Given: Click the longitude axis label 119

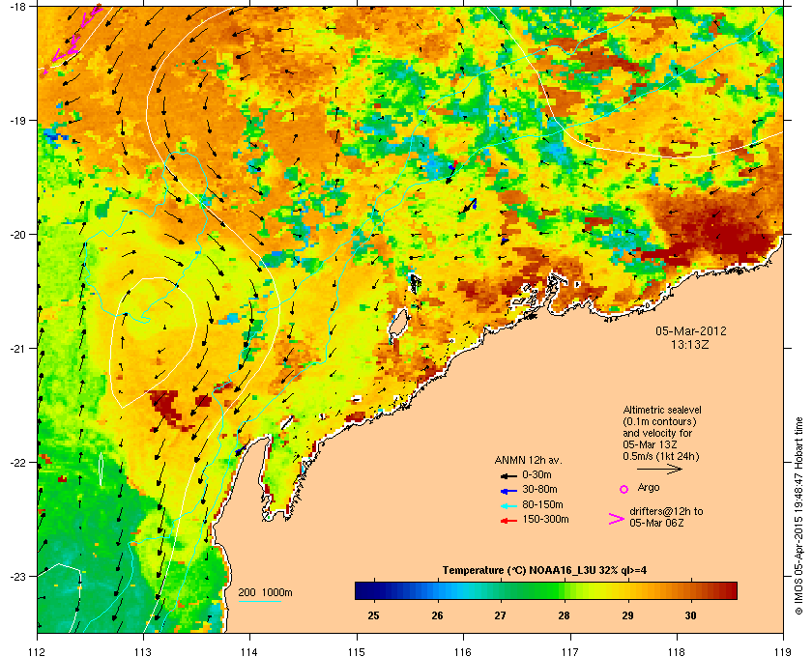Looking at the screenshot, I should point(783,651).
